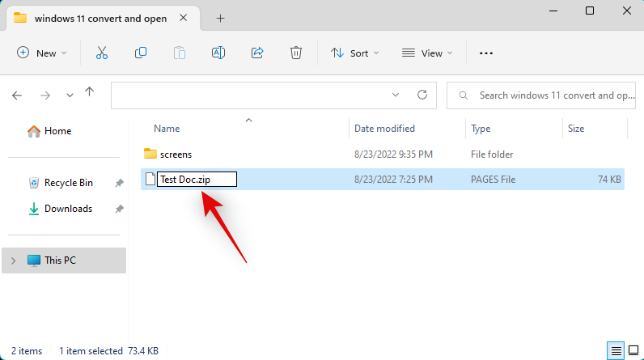Refresh the current folder view
Screen dimensions: 644x360
[x=422, y=95]
